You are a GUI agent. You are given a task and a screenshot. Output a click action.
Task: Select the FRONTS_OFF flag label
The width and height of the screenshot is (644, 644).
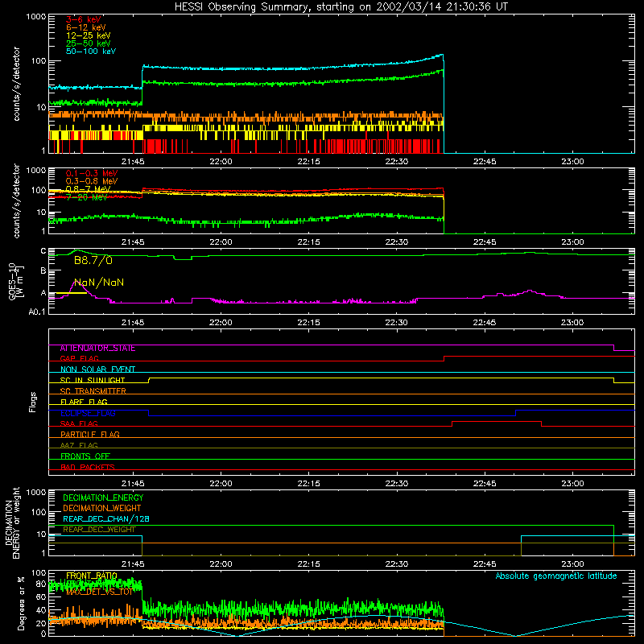[85, 456]
